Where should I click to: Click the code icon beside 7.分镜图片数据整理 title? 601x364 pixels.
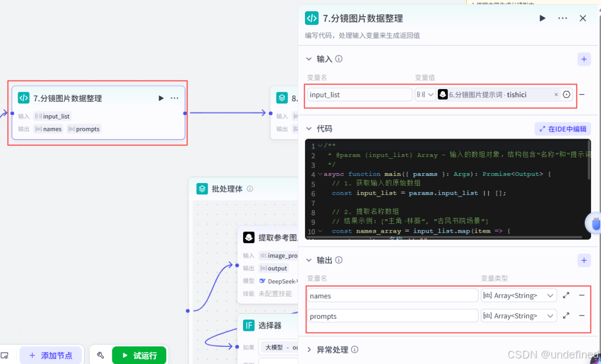point(312,18)
